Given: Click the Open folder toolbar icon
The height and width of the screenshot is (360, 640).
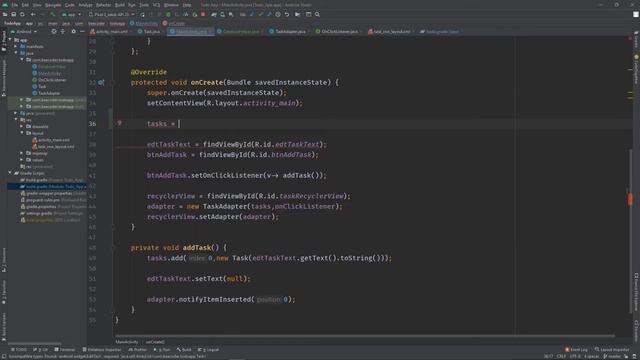Looking at the screenshot, I should [x=5, y=14].
